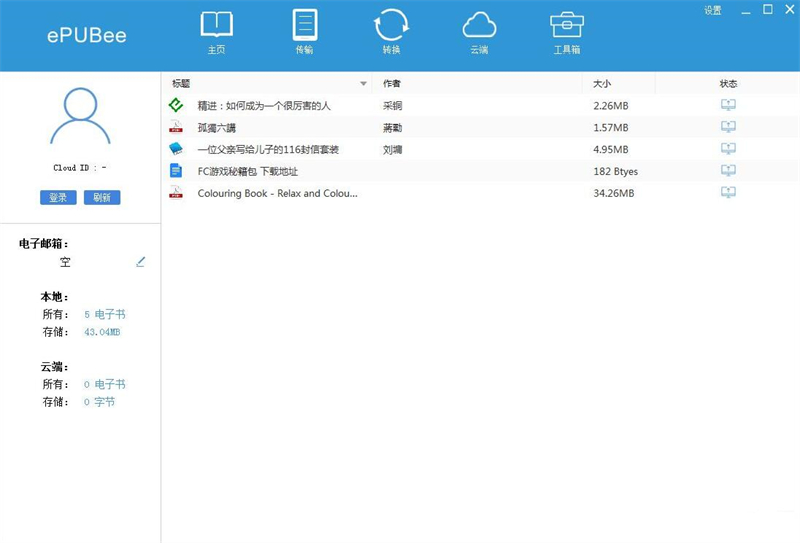800x543 pixels.
Task: Click the 登录 login button
Action: pos(59,198)
